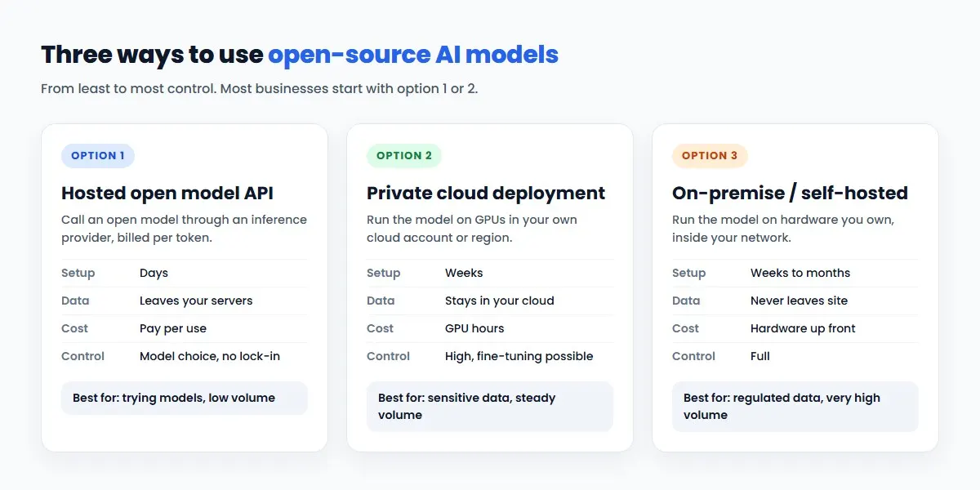Click 'Best for: regulated data, very high volume'
The width and height of the screenshot is (980, 490).
pos(795,407)
